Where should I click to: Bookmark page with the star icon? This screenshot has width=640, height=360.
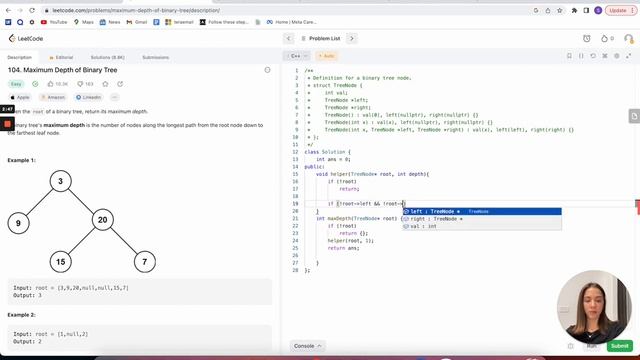coord(560,10)
